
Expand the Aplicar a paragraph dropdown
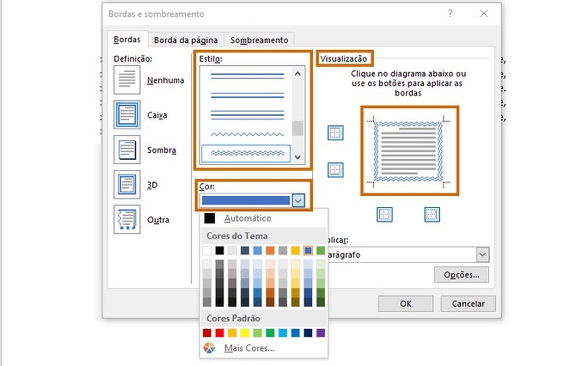483,255
